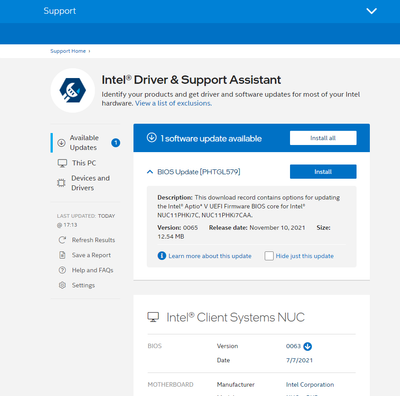The image size is (400, 396).
Task: Switch to the Available Updates tab
Action: [x=85, y=143]
